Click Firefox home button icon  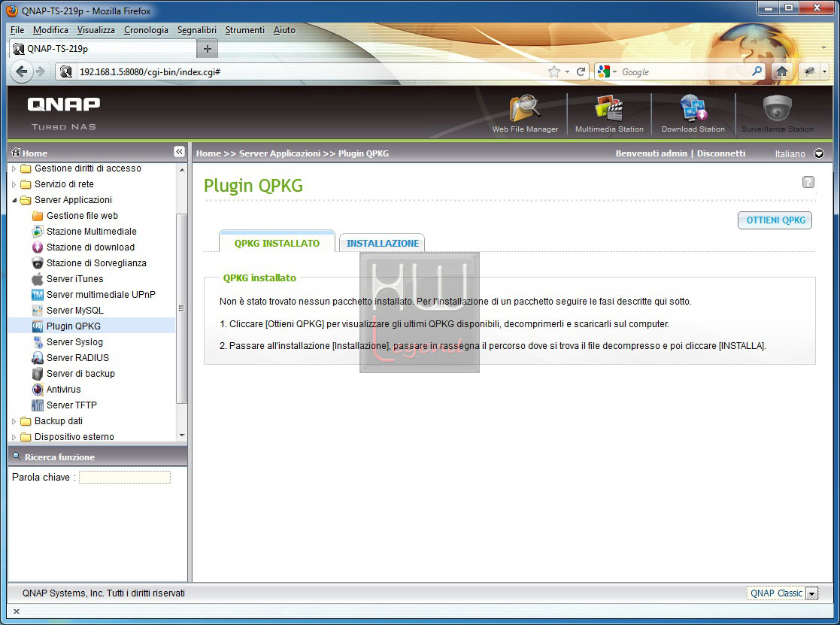click(x=781, y=71)
